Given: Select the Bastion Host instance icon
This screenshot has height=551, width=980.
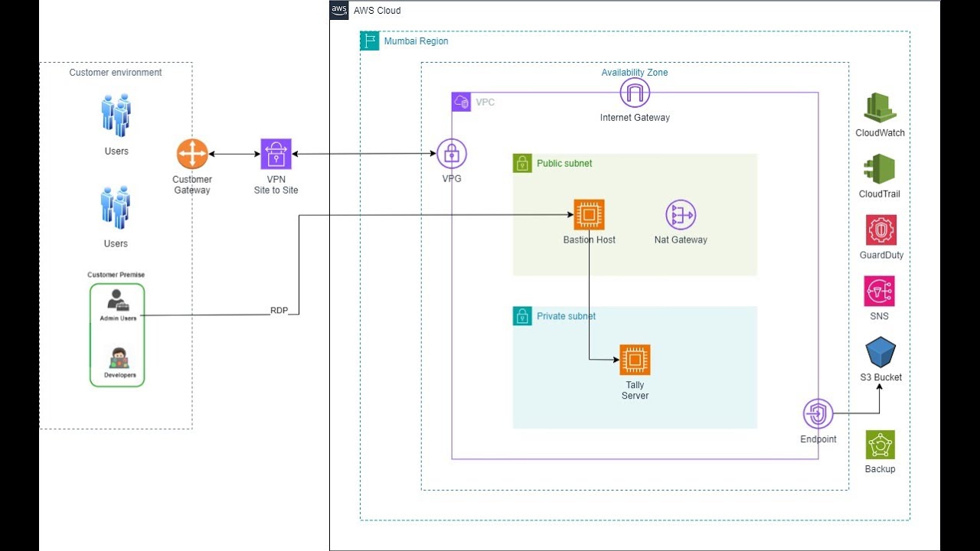Looking at the screenshot, I should pos(589,215).
